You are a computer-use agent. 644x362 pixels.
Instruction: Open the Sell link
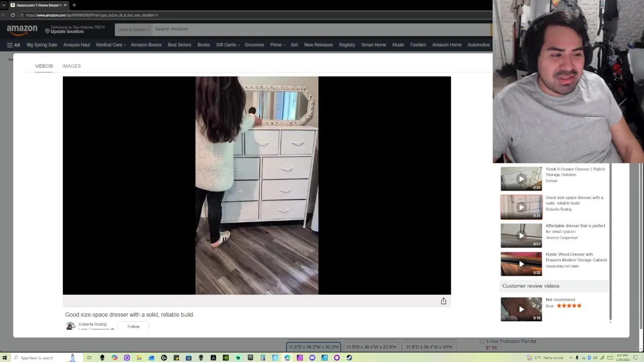point(294,45)
